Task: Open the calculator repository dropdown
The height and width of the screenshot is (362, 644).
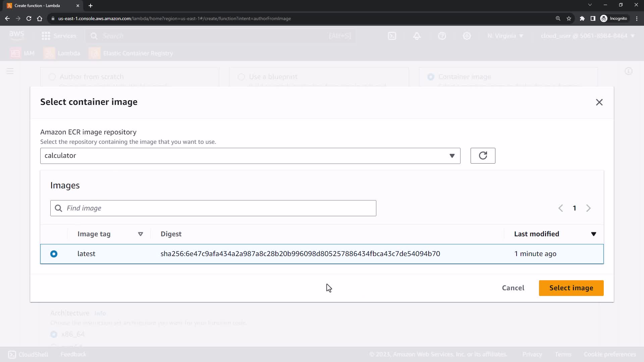Action: pyautogui.click(x=250, y=156)
